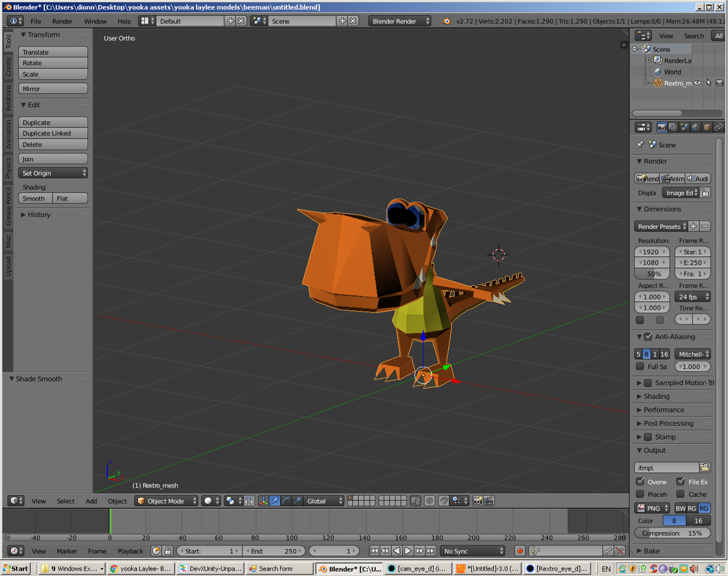Viewport: 728px width, 576px height.
Task: Click the resolution percentage 50% slider
Action: pyautogui.click(x=653, y=274)
